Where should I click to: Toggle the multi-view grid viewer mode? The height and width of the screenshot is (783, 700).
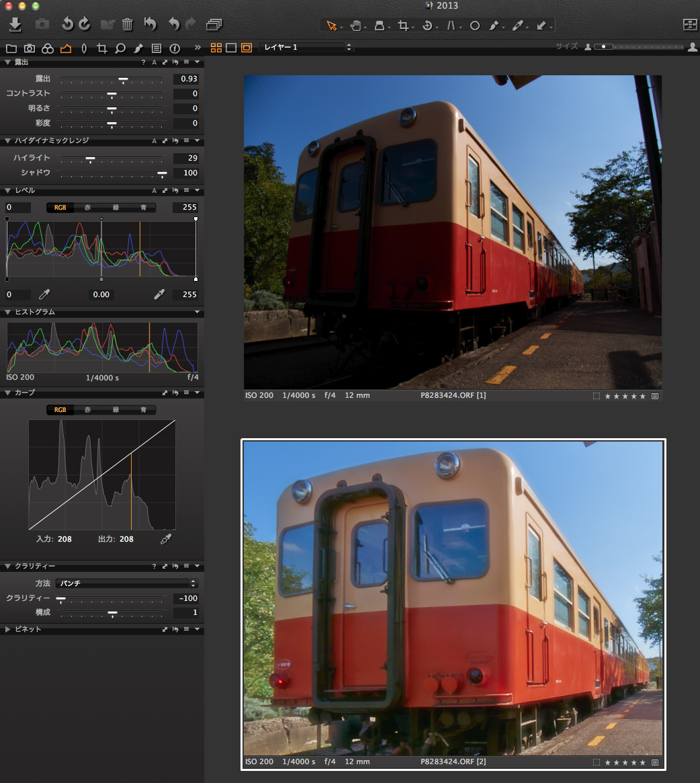(216, 48)
